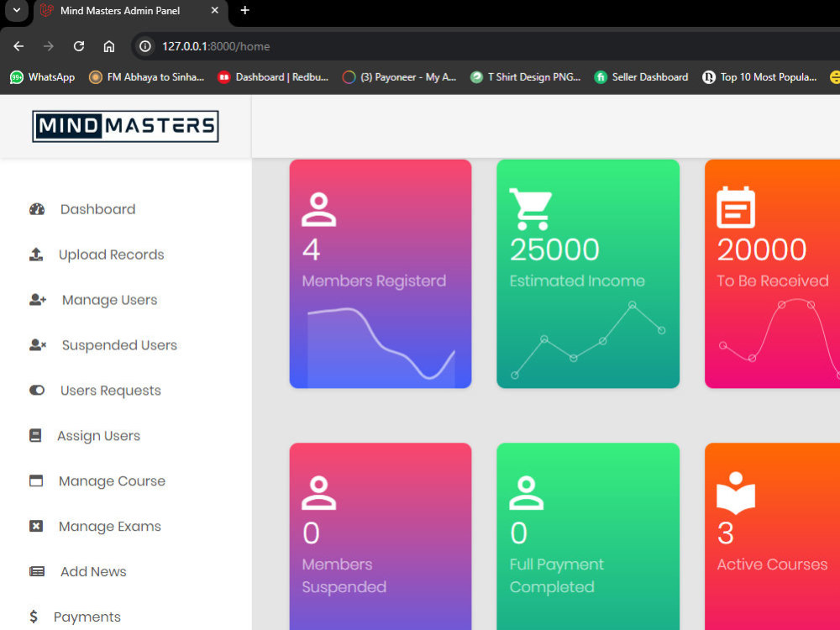Click the 0 Full Payment Completed count
The height and width of the screenshot is (630, 840).
[518, 533]
